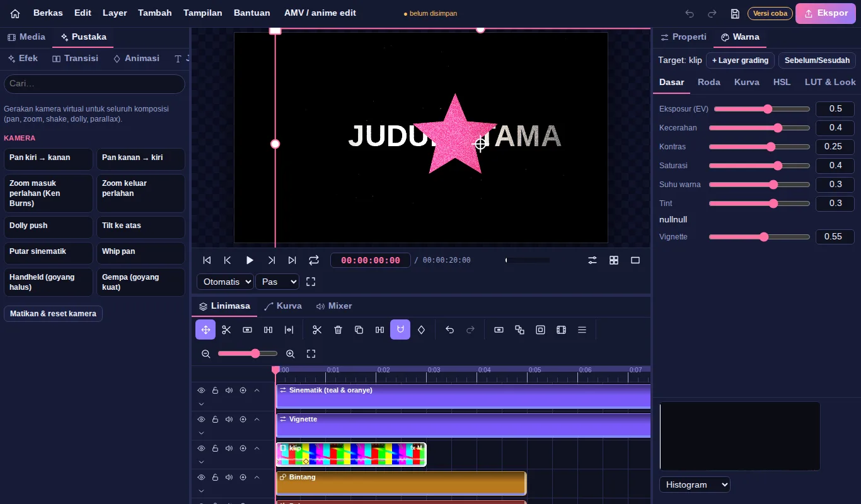Viewport: 861px width, 504px height.
Task: Mute the Vignette track speaker icon
Action: click(x=229, y=420)
